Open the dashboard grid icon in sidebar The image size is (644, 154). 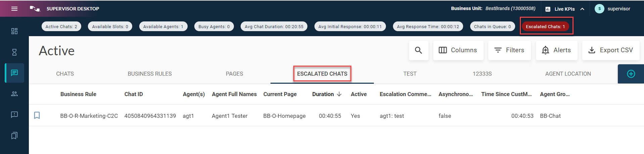[x=14, y=31]
